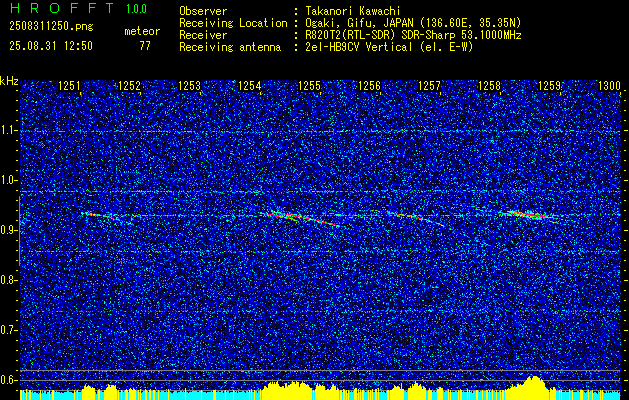Click receiving location Ogaki, Gifu, JAPAN
Viewport: 629px width, 400px height.
(x=363, y=23)
